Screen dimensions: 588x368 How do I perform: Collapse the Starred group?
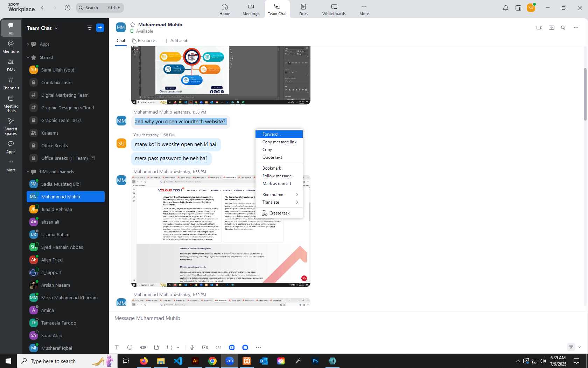coord(28,57)
